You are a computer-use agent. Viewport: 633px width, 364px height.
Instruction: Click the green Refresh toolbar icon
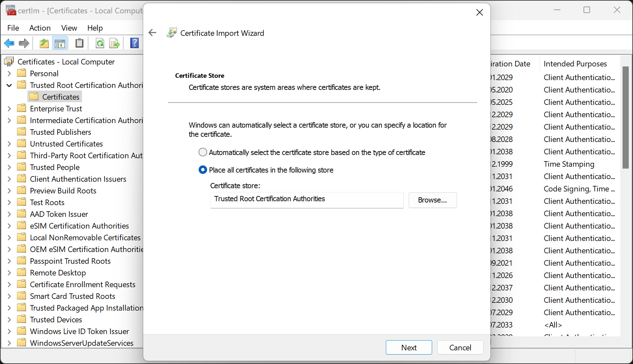pyautogui.click(x=100, y=43)
